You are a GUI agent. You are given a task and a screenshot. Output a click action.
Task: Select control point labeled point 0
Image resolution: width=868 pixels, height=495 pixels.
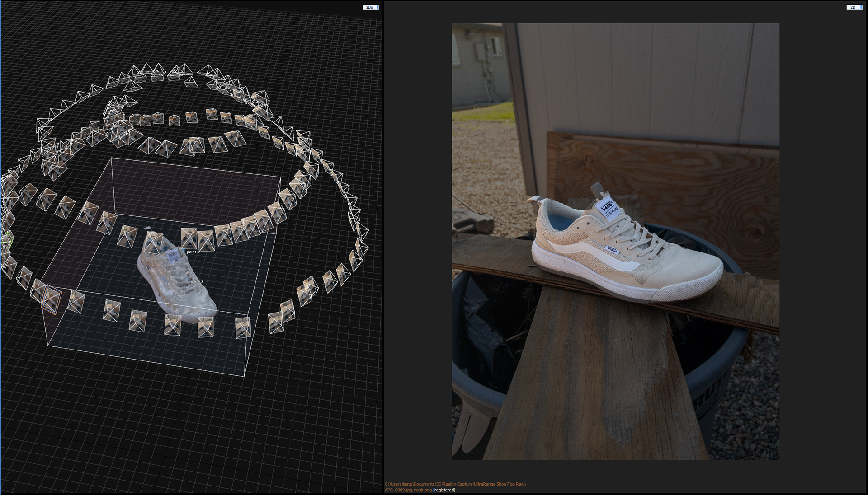click(159, 243)
